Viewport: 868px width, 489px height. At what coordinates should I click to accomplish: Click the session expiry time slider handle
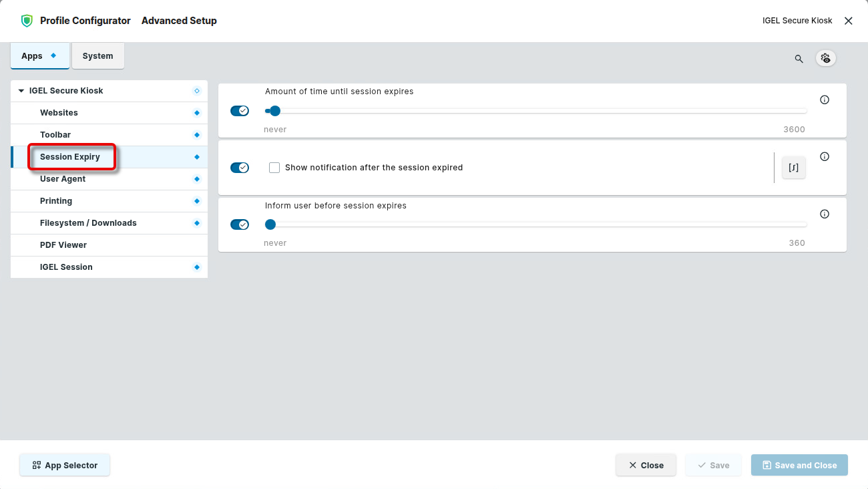coord(274,111)
